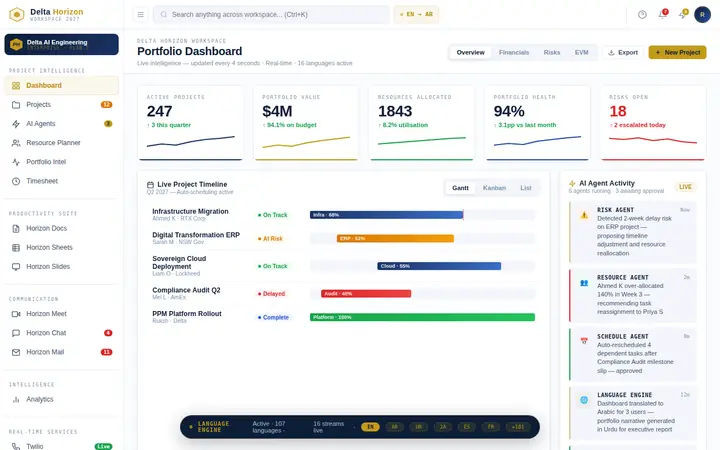Viewport: 720px width, 450px height.
Task: Switch to the Risks tab
Action: pos(551,52)
